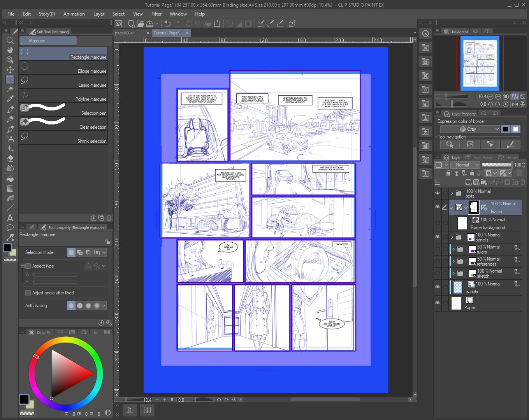Hide the texts layer folder
Image resolution: width=529 pixels, height=420 pixels.
click(x=438, y=193)
